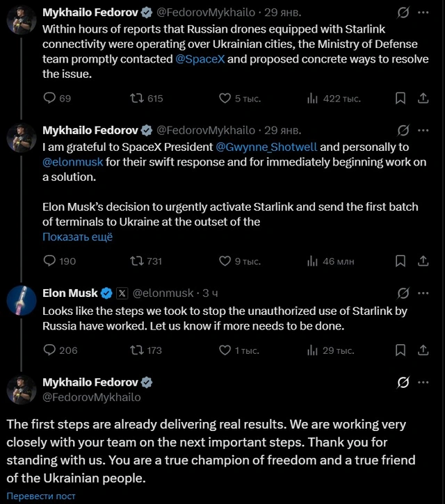Click Перевести пост to translate the post

pos(41,496)
